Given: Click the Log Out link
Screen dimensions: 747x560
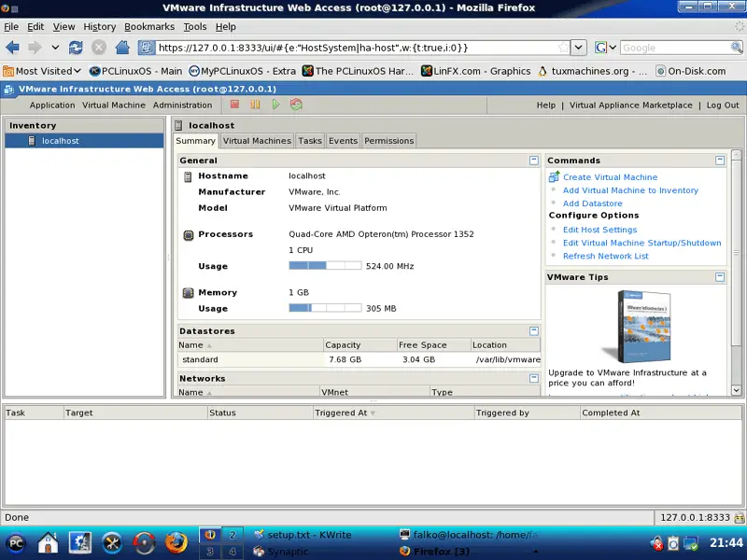Looking at the screenshot, I should click(723, 105).
